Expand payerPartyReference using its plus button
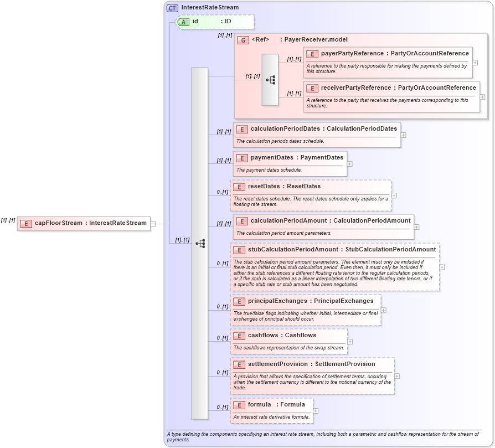This screenshot has height=448, width=495. point(475,63)
